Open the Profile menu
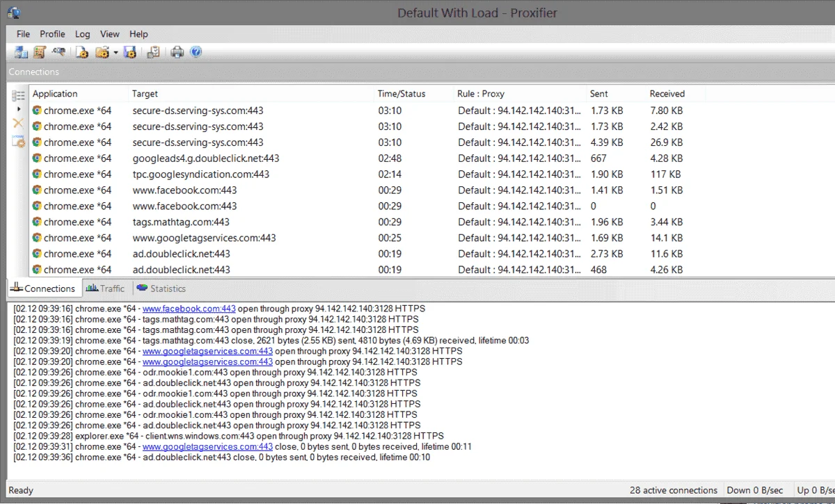 52,34
